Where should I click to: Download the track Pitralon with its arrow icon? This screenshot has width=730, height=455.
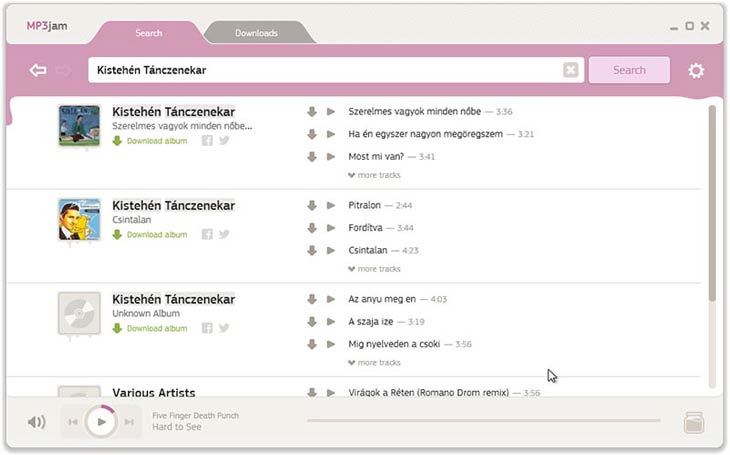pos(312,205)
